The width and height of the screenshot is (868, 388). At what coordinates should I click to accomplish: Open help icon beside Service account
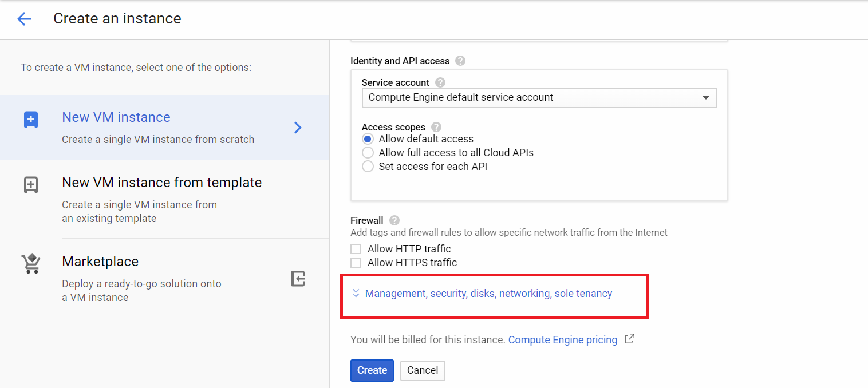pos(440,82)
